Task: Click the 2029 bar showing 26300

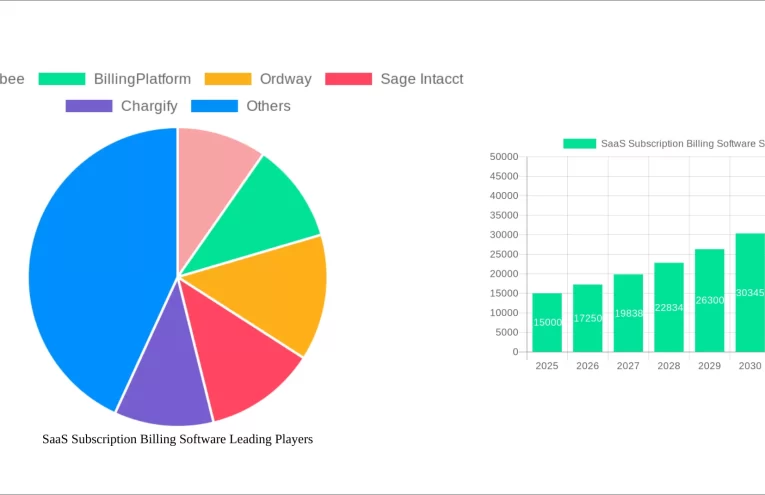Action: pyautogui.click(x=709, y=300)
